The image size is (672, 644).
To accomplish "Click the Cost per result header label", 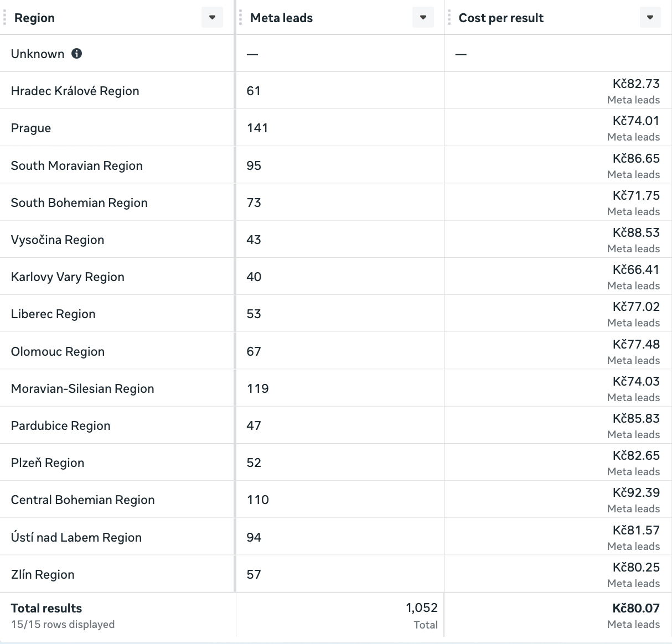I will click(x=501, y=18).
